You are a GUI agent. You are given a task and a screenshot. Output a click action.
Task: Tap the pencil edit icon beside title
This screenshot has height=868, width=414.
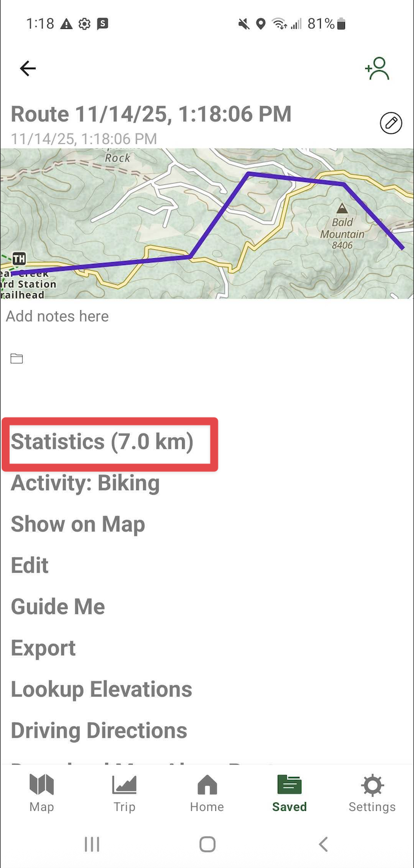[x=391, y=123]
